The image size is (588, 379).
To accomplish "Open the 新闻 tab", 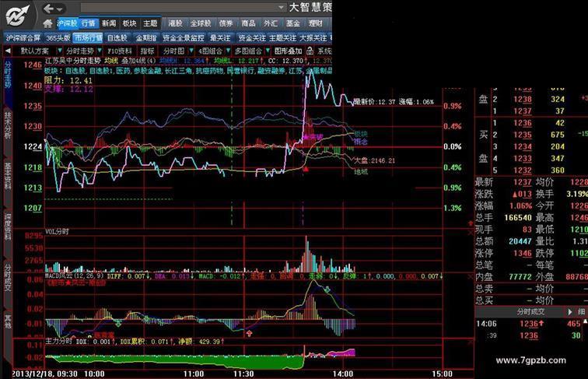I will pos(109,23).
